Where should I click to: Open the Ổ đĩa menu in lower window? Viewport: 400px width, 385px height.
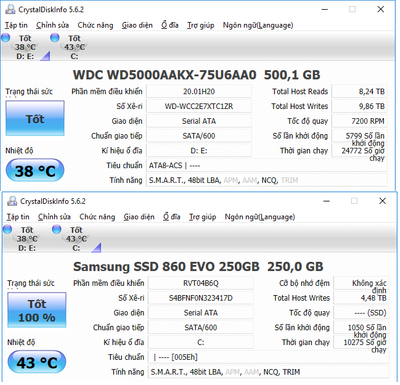click(x=172, y=217)
